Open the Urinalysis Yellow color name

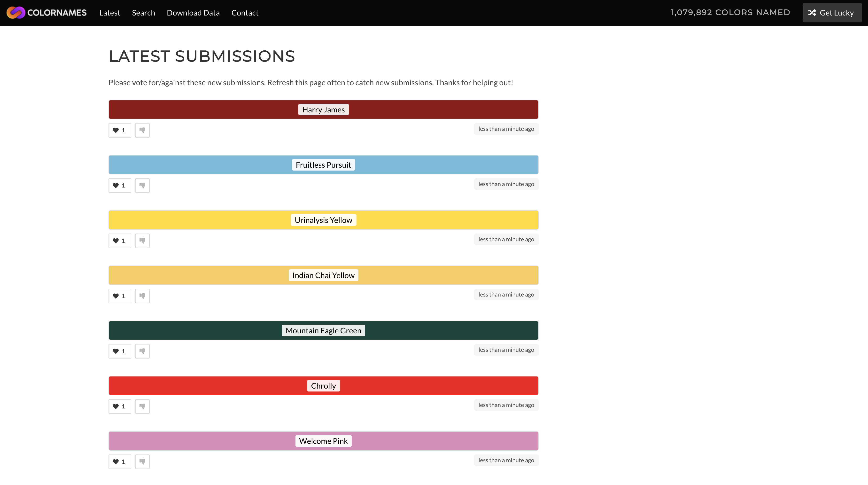323,220
